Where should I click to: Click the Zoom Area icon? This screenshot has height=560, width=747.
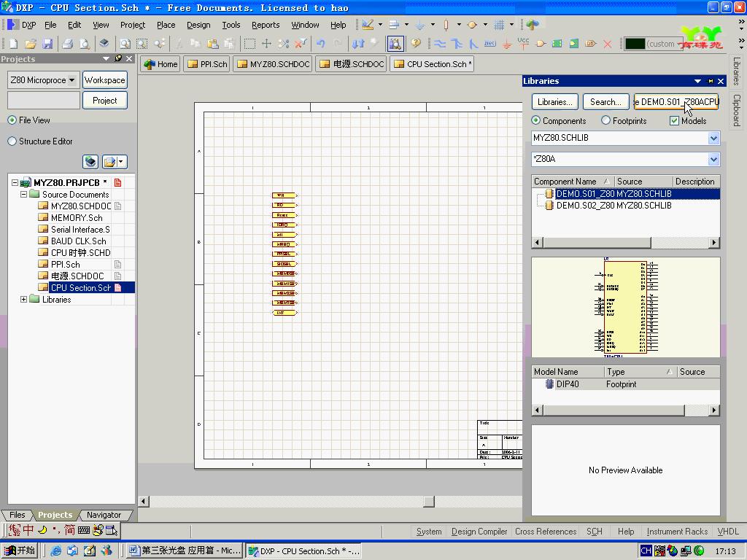[x=142, y=44]
